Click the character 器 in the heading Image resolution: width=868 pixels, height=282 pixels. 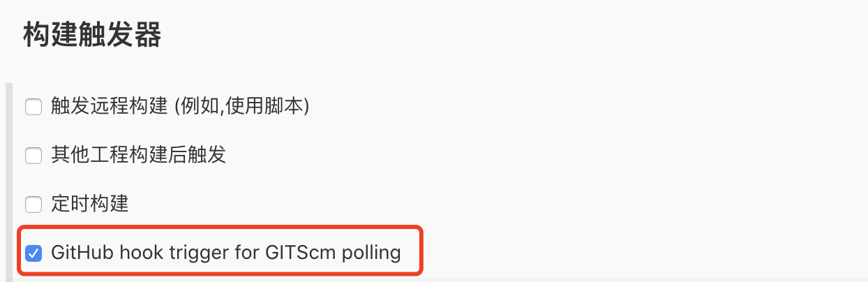148,35
